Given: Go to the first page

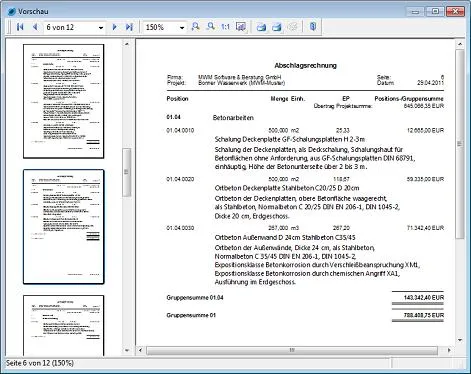Looking at the screenshot, I should pyautogui.click(x=20, y=27).
